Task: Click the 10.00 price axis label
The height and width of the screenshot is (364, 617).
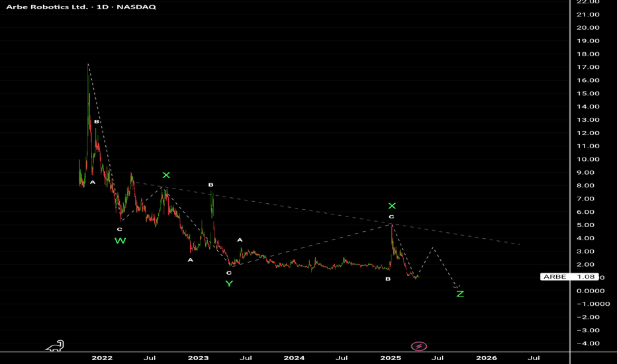Action: [x=588, y=159]
